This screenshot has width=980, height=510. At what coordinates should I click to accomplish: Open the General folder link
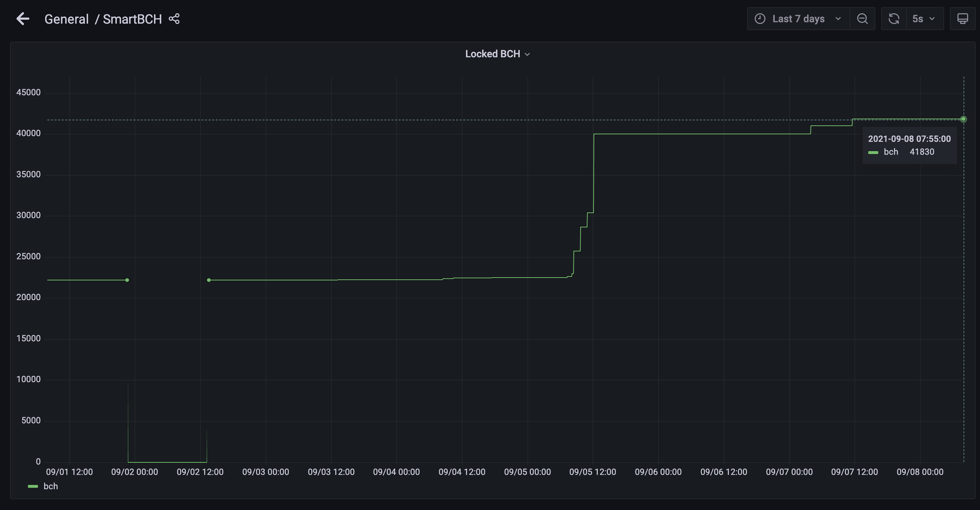[67, 19]
